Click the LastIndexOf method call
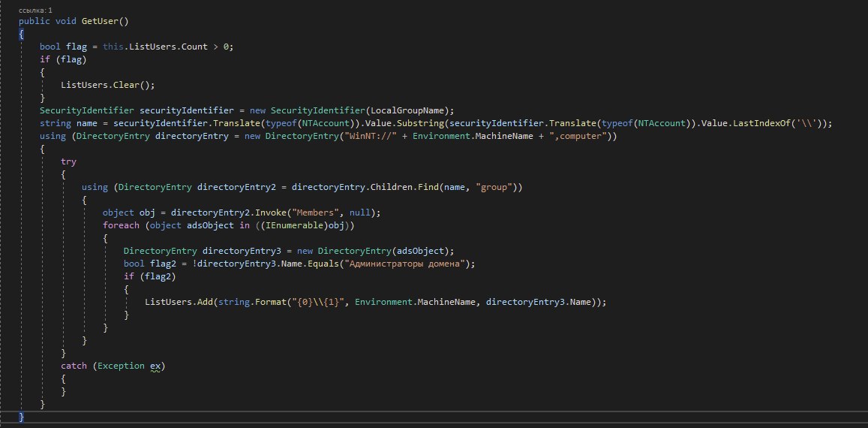 [761, 123]
